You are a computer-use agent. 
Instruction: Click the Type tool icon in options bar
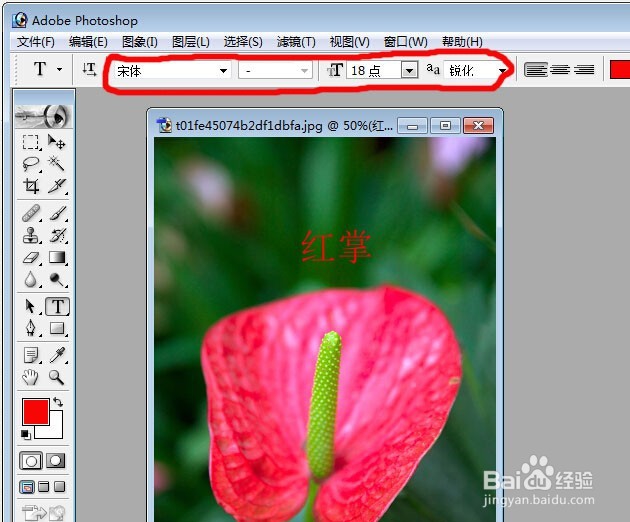pyautogui.click(x=40, y=69)
